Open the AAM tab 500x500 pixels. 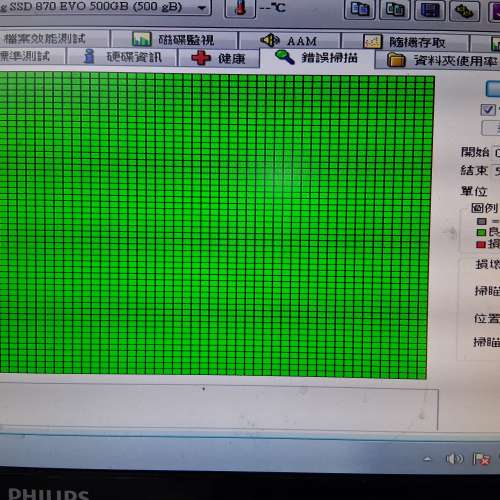click(x=289, y=41)
